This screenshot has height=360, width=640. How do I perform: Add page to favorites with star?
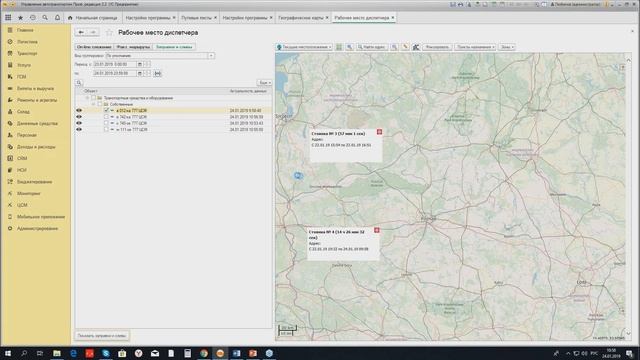click(109, 32)
